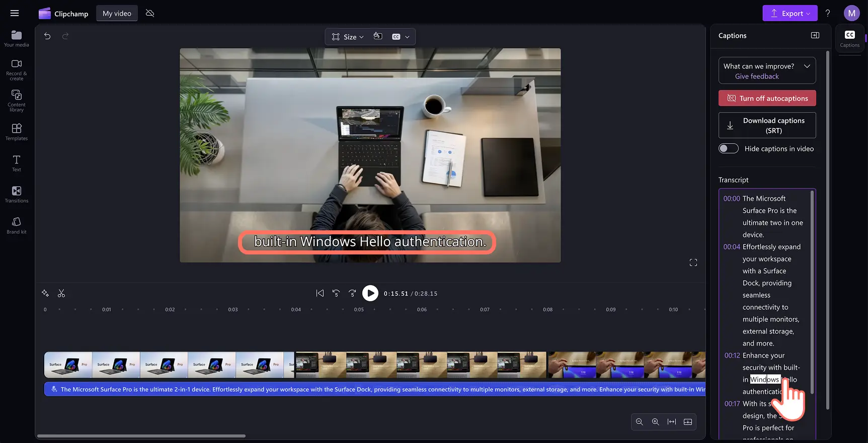
Task: Click the horizontal timeline scrollbar
Action: coord(141,436)
